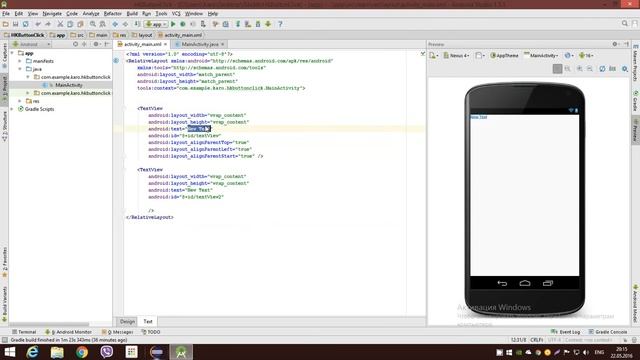This screenshot has width=640, height=360.
Task: Switch to the Design tab
Action: (x=127, y=322)
